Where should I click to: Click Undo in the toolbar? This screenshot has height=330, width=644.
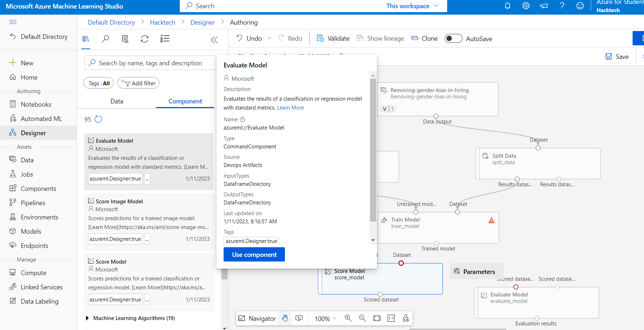(x=249, y=39)
